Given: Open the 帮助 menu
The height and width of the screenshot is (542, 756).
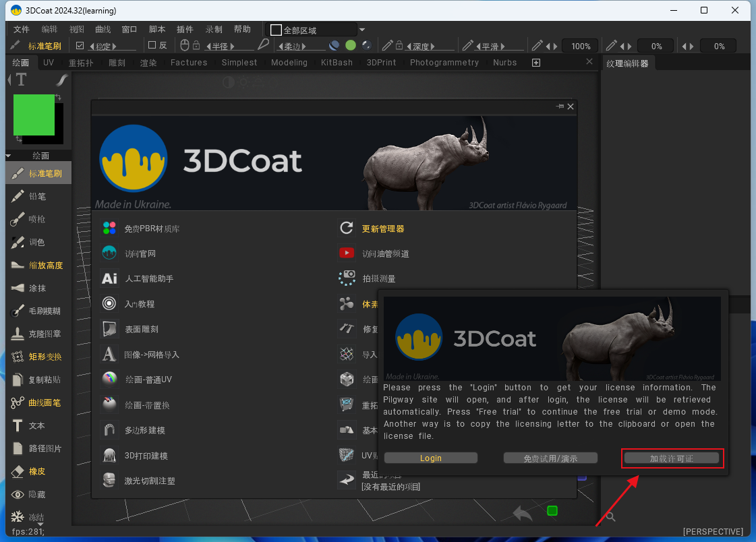Looking at the screenshot, I should 242,30.
